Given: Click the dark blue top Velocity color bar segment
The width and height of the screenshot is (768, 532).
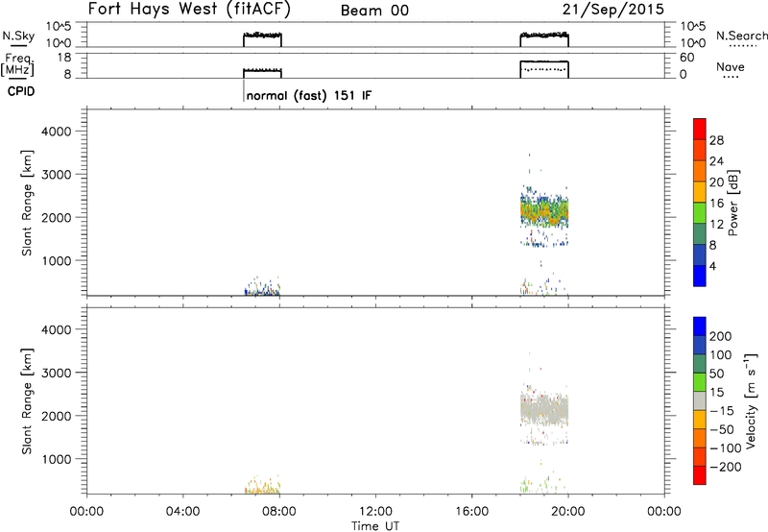Looking at the screenshot, I should [700, 326].
